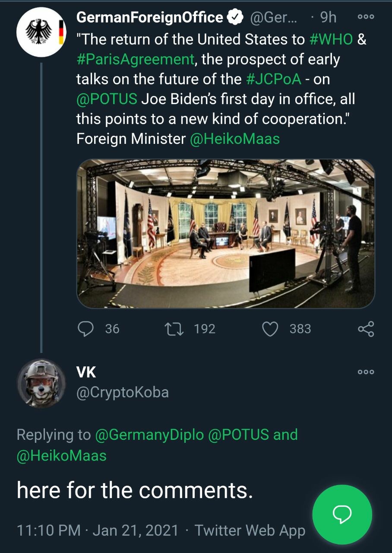Like the GermanForeignOffice tweet
Image resolution: width=392 pixels, height=553 pixels.
tap(270, 329)
